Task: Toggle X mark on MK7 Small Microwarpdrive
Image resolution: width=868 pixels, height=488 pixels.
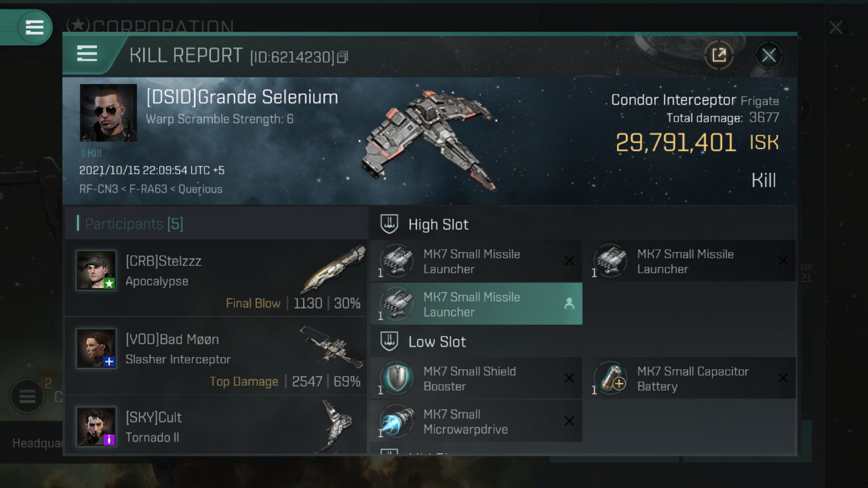Action: click(x=569, y=421)
